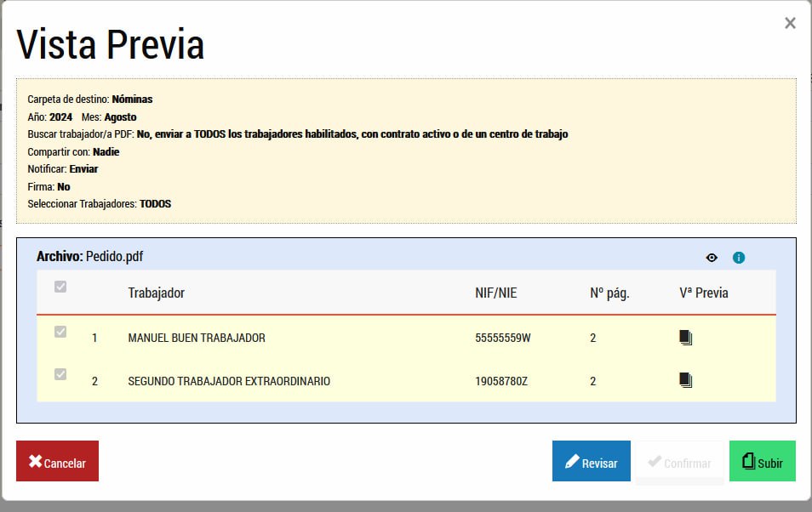Close the Vista Previa dialog with X
The height and width of the screenshot is (512, 812).
790,23
